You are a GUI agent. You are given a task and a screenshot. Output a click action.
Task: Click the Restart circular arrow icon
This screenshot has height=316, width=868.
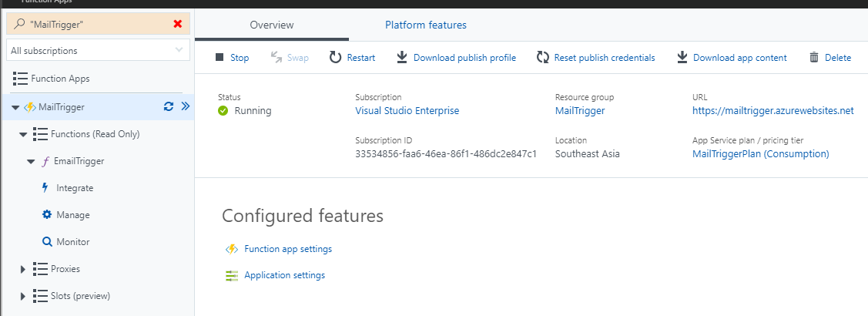(336, 57)
